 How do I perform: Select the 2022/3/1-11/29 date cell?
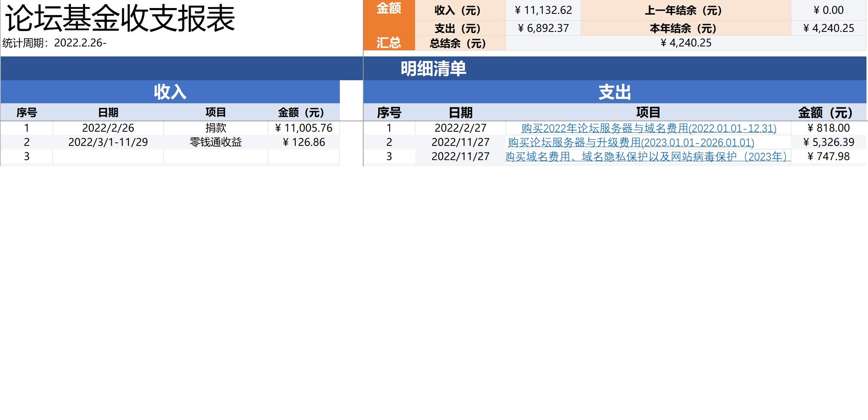coord(108,142)
